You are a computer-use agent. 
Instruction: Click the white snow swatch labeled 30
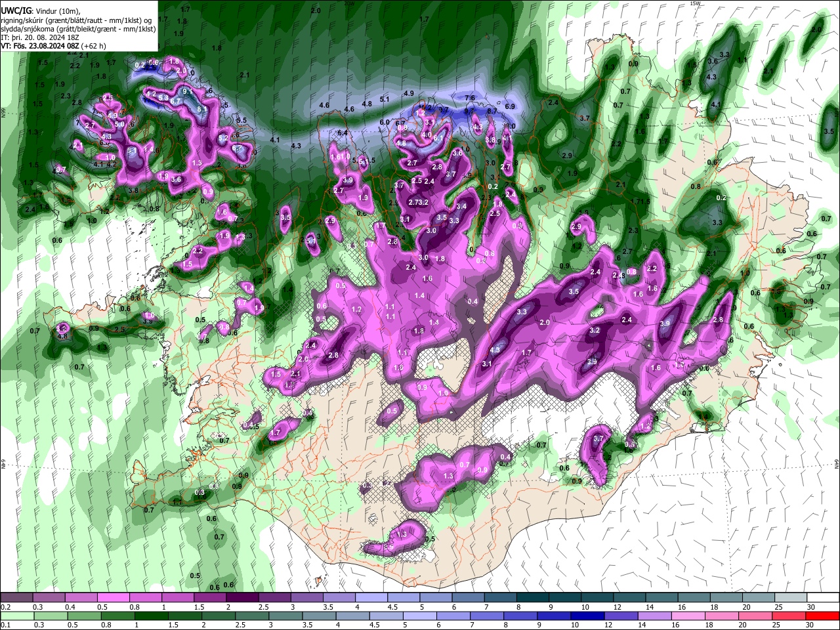[x=822, y=598]
